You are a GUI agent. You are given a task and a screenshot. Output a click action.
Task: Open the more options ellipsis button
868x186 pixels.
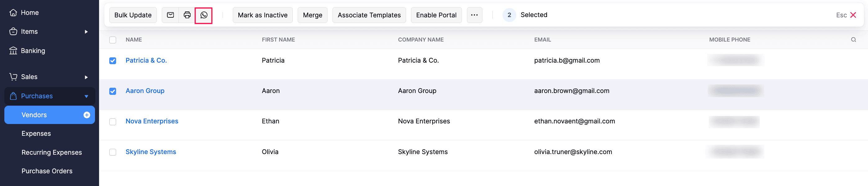pyautogui.click(x=474, y=15)
